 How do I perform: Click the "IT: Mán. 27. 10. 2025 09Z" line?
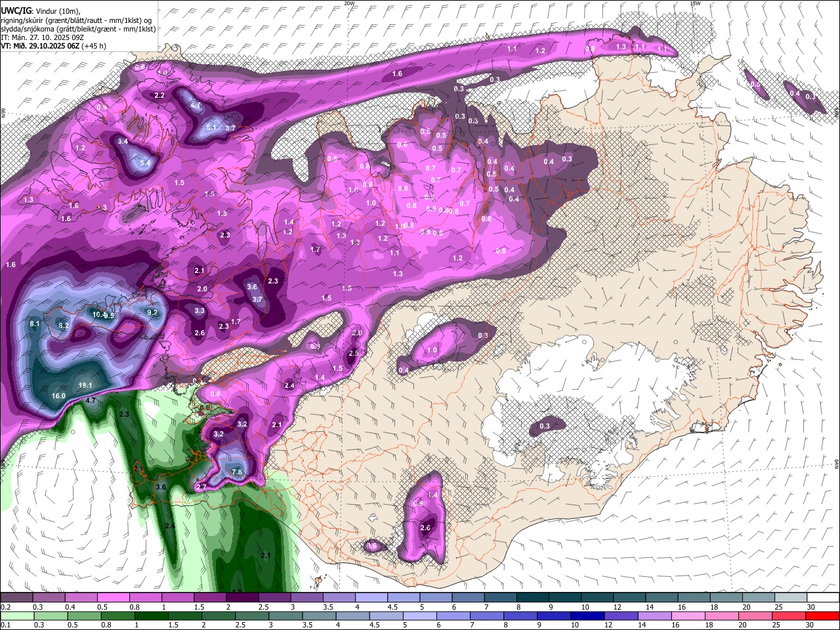(42, 37)
